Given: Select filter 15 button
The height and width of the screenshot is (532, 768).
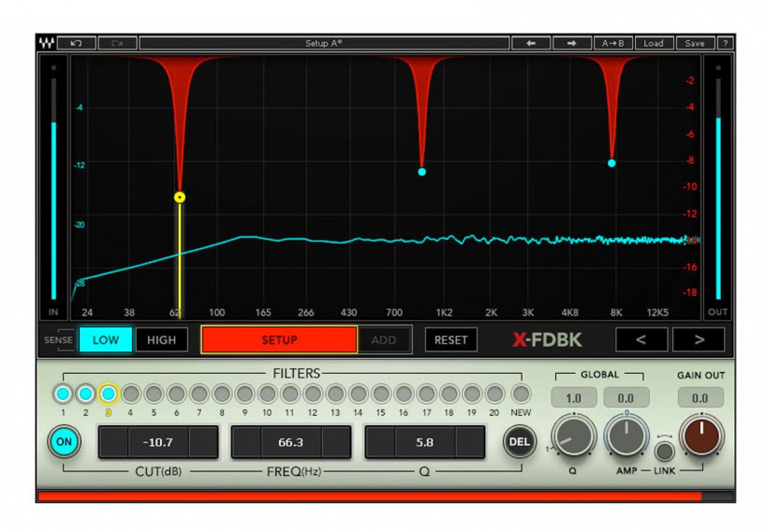Looking at the screenshot, I should [x=381, y=394].
